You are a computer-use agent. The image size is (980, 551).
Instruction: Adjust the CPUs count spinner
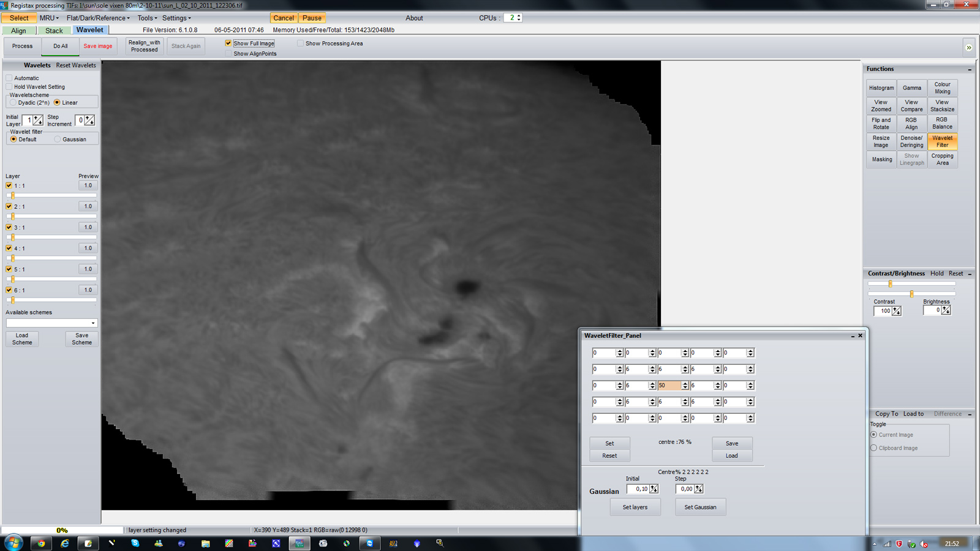pyautogui.click(x=519, y=18)
